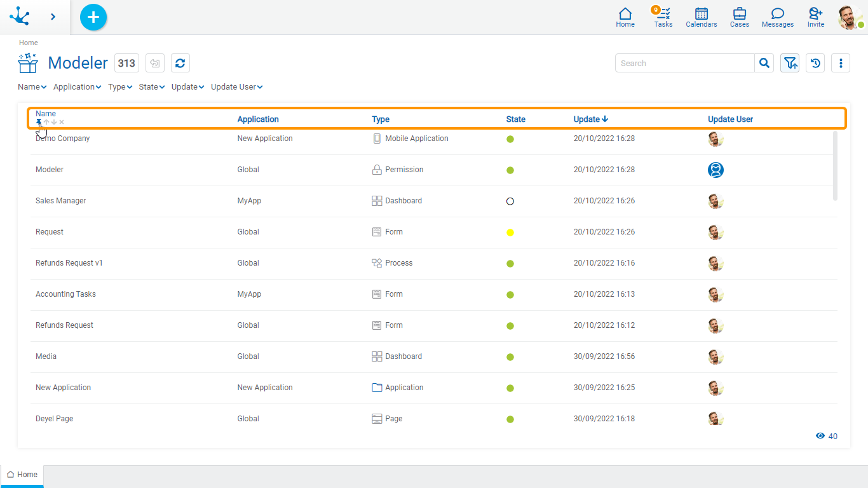The height and width of the screenshot is (488, 868).
Task: Click the Home breadcrumb link
Action: [29, 43]
